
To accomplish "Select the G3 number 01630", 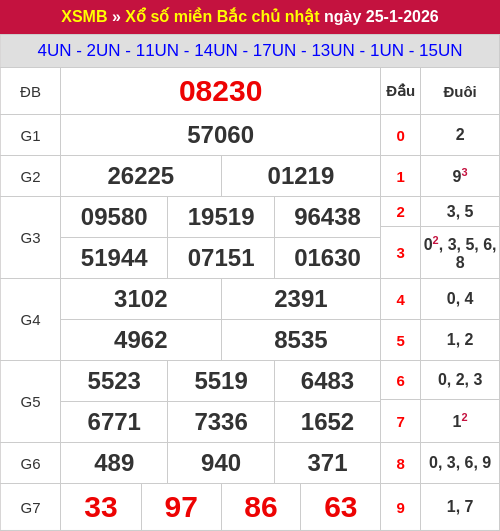I will pos(328,258).
